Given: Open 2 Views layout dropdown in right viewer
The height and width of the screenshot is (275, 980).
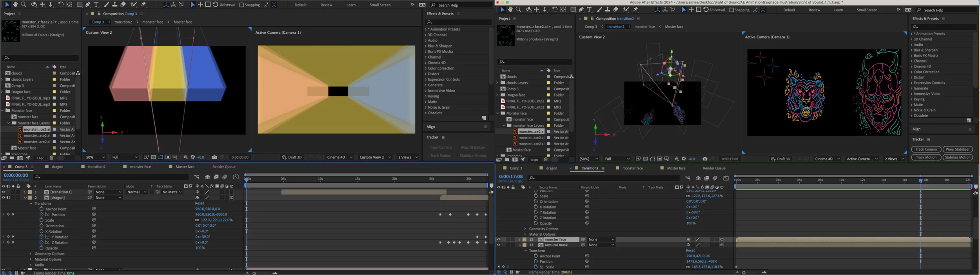Looking at the screenshot, I should tap(894, 159).
